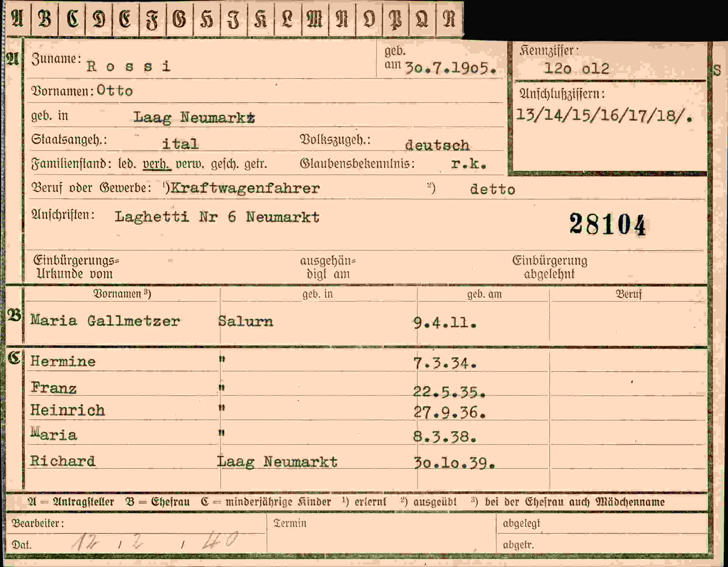728x567 pixels.
Task: Click the birthplace "Salurn"
Action: coord(246,322)
